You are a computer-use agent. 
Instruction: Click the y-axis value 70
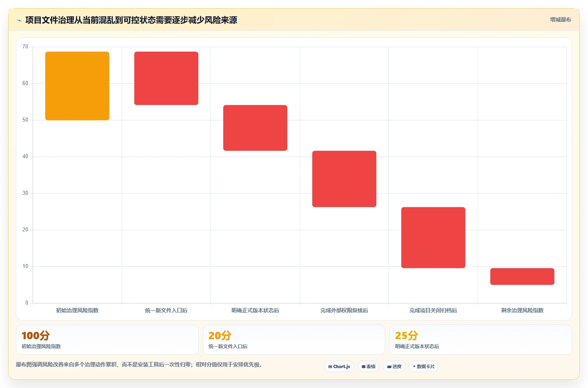point(25,47)
